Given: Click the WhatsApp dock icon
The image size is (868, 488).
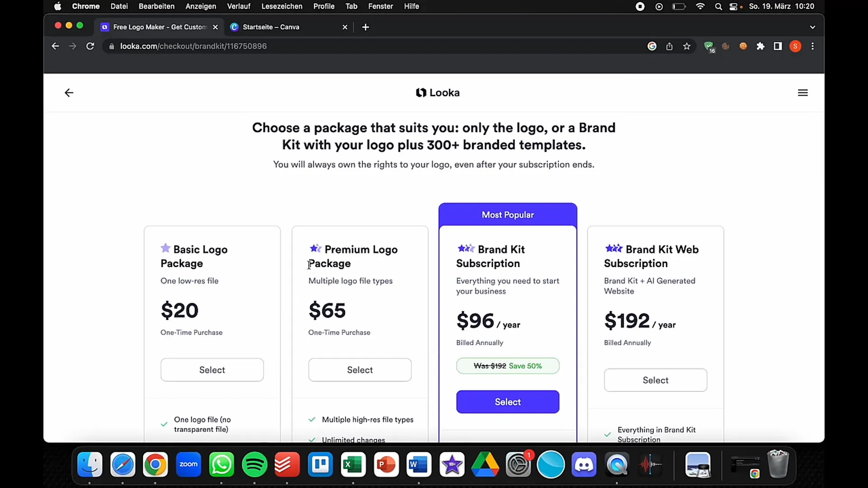Looking at the screenshot, I should coord(222,465).
